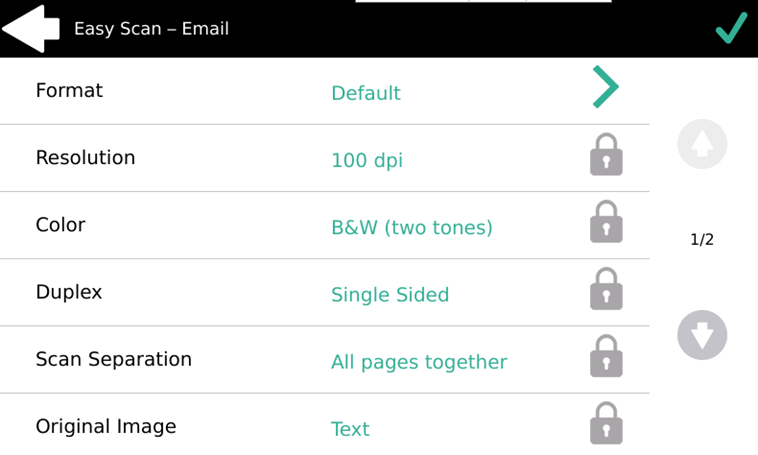Click the Original Image lock icon
Image resolution: width=758 pixels, height=455 pixels.
click(606, 423)
